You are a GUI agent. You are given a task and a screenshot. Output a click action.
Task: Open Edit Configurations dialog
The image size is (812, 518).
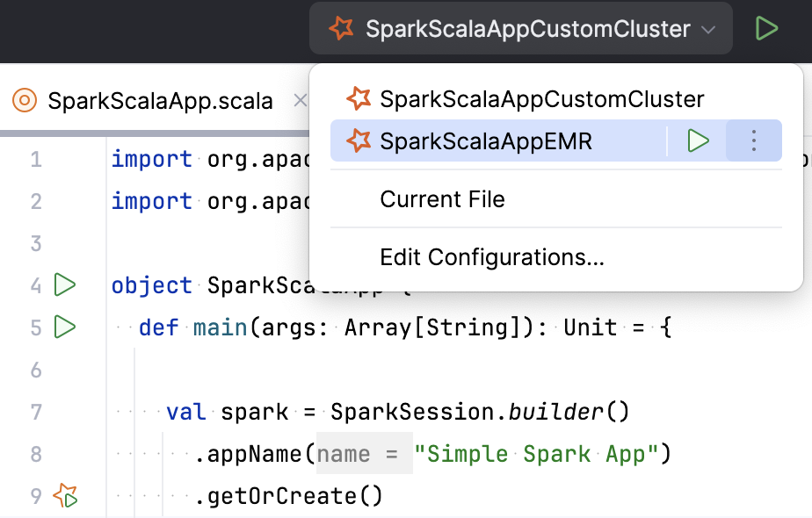tap(491, 257)
